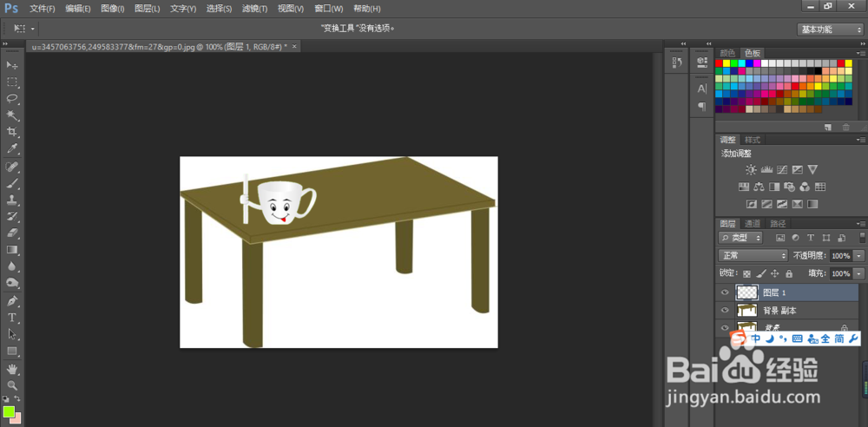Add a Levels adjustment
The width and height of the screenshot is (868, 427).
(x=766, y=169)
